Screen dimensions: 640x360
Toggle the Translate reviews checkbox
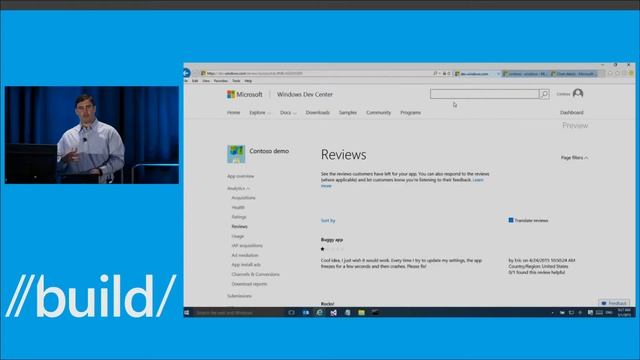pyautogui.click(x=511, y=220)
